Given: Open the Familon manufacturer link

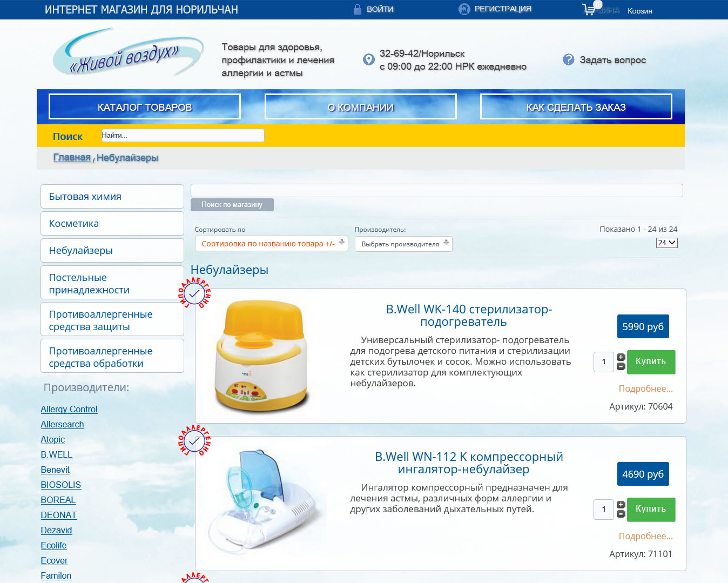Looking at the screenshot, I should tap(56, 576).
